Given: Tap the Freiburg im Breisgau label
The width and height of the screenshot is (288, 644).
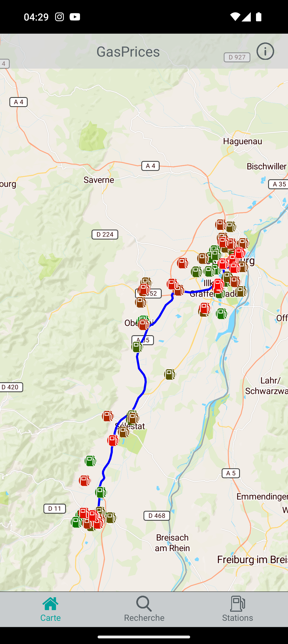Looking at the screenshot, I should [252, 560].
